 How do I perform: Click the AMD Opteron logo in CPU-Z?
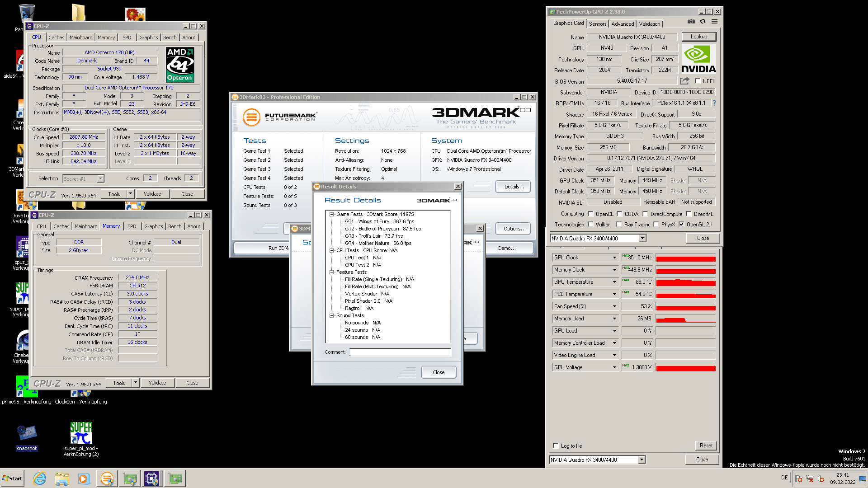(x=180, y=65)
